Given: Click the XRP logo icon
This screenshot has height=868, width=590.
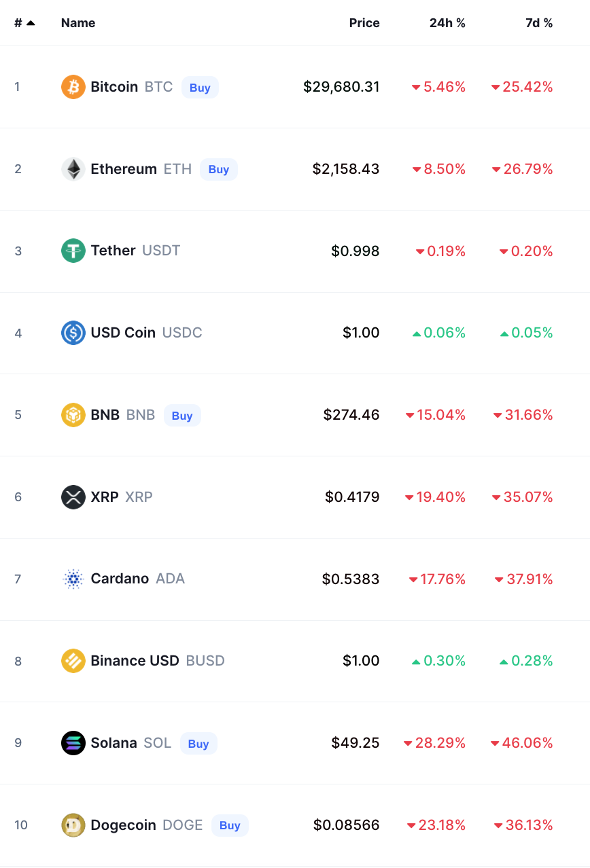Looking at the screenshot, I should (73, 497).
